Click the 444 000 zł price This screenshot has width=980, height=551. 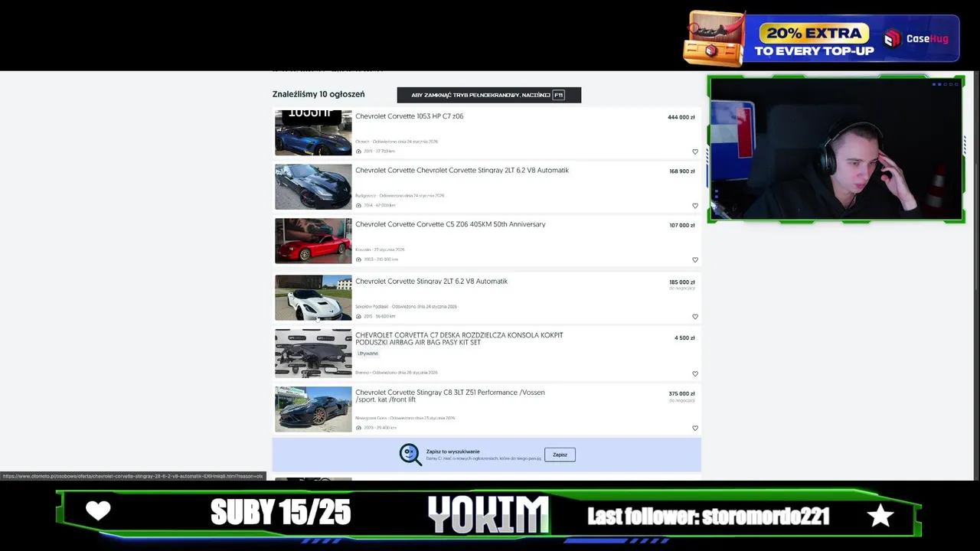tap(681, 117)
